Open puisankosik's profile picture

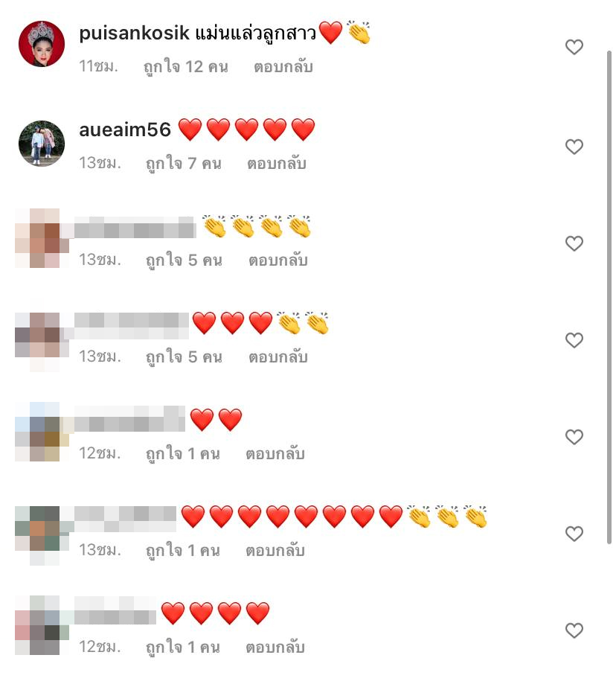42,44
